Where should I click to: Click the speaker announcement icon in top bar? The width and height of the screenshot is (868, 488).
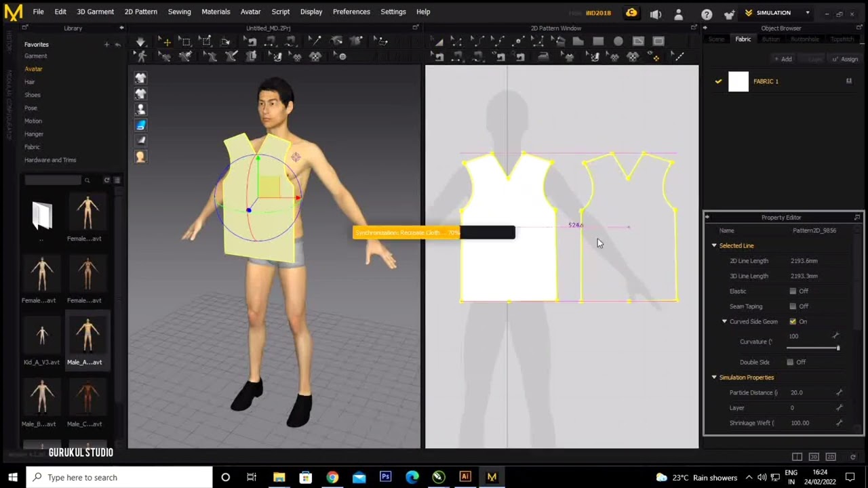point(655,14)
